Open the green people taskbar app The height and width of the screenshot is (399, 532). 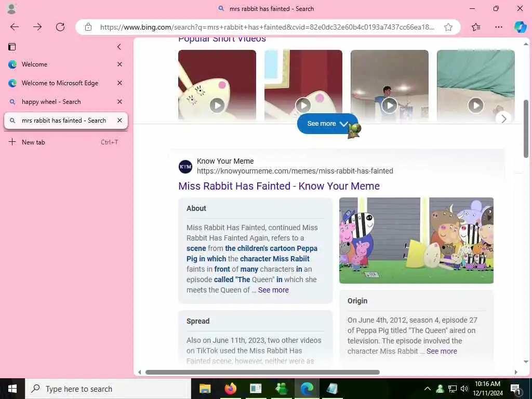[281, 389]
